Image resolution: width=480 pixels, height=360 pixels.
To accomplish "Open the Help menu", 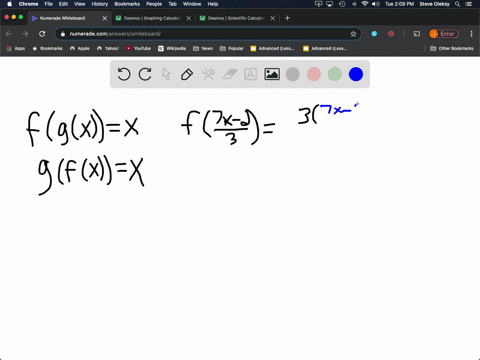I will point(213,4).
